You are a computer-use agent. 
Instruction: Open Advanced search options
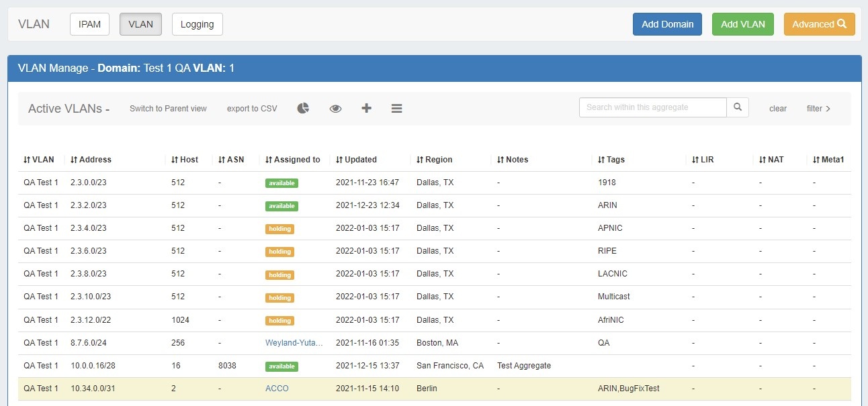[819, 24]
